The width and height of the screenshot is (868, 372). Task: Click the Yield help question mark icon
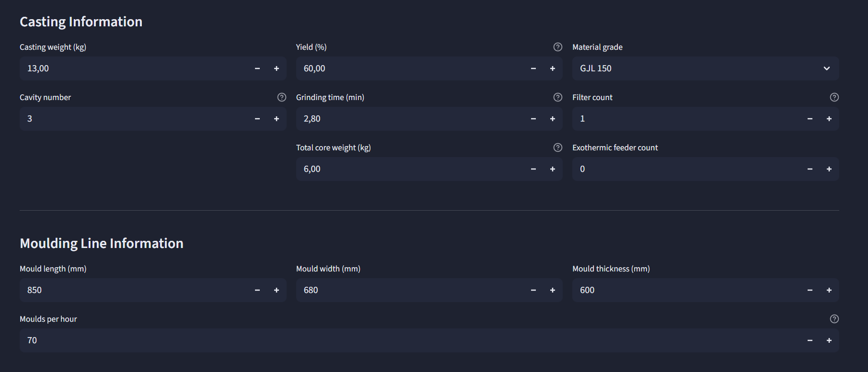tap(557, 47)
